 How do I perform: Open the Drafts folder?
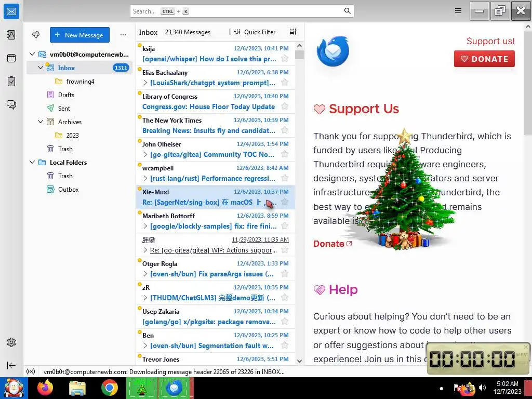click(x=79, y=95)
